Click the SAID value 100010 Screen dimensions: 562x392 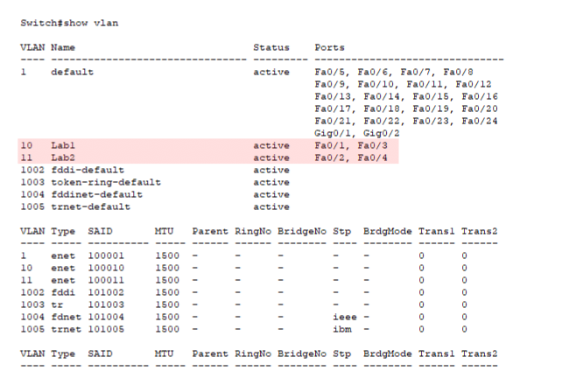[x=106, y=268]
